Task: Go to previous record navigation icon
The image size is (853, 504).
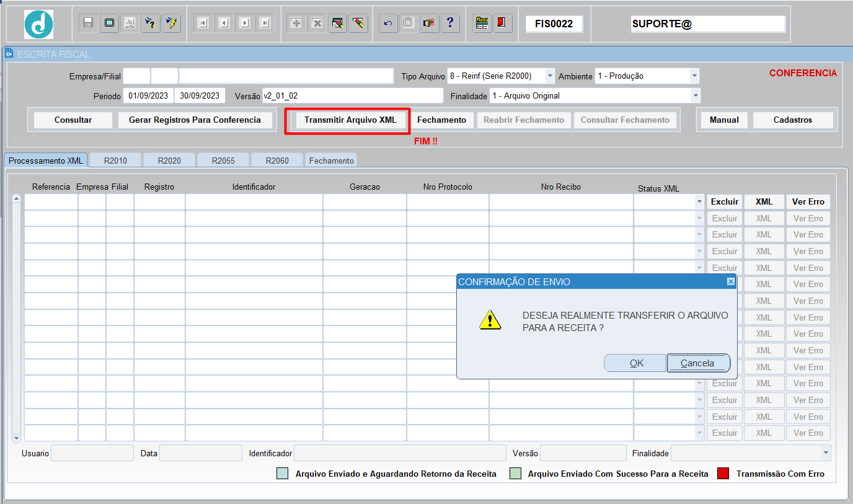Action: click(224, 23)
